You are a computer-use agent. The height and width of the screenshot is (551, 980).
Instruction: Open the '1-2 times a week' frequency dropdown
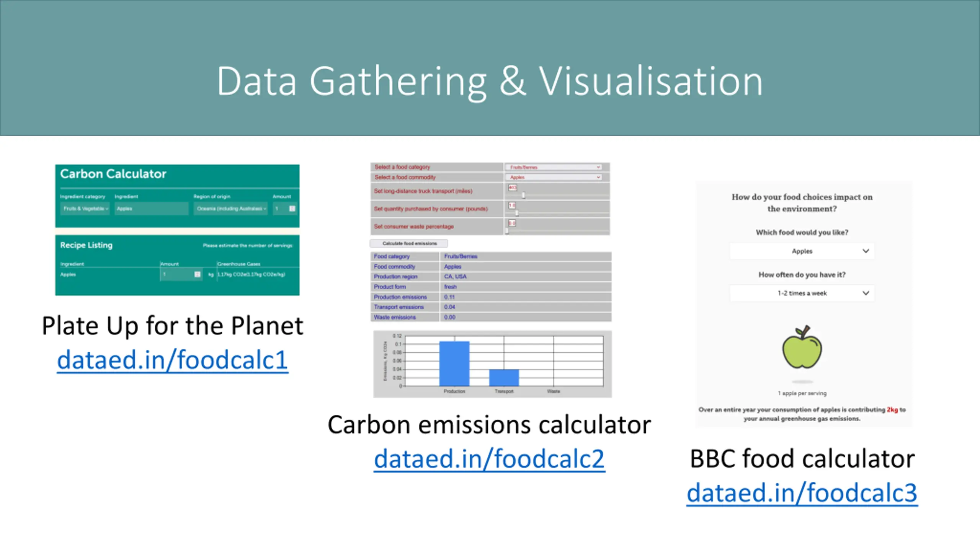click(802, 293)
